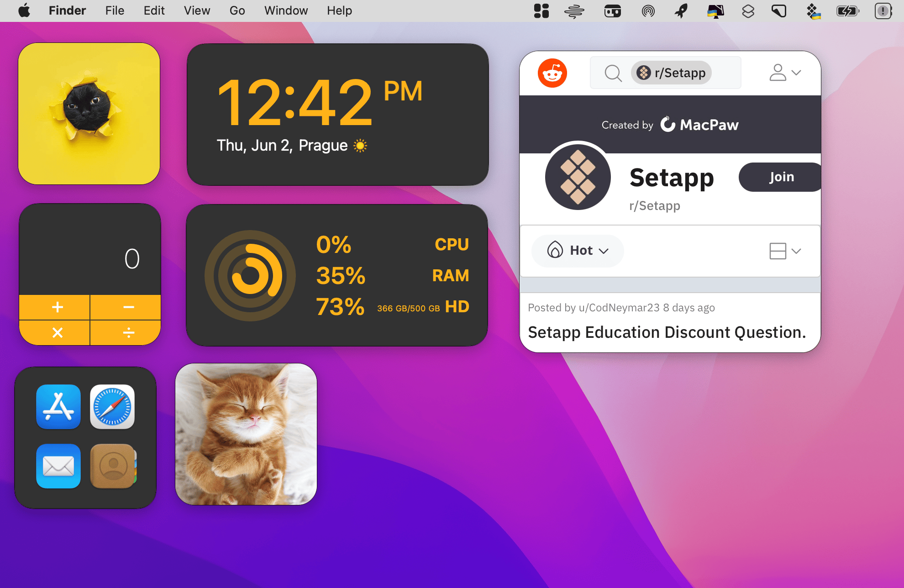Click the search magnifier icon in Reddit
904x588 pixels.
tap(613, 73)
